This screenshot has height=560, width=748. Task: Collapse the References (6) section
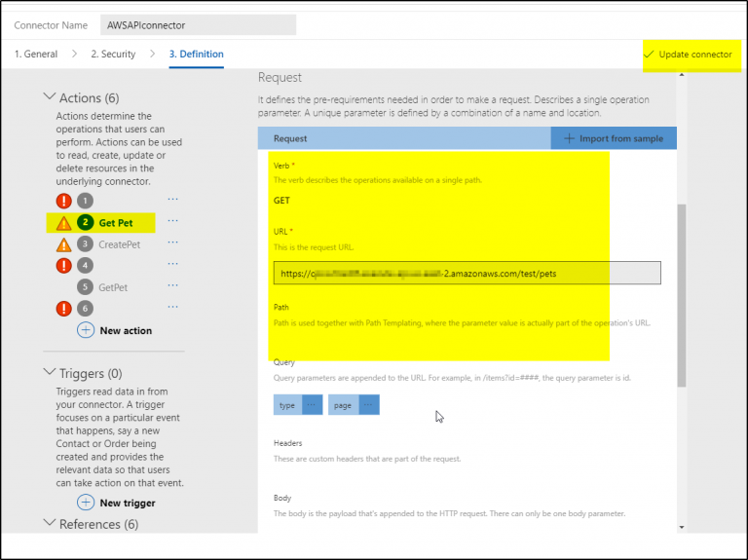click(x=50, y=524)
